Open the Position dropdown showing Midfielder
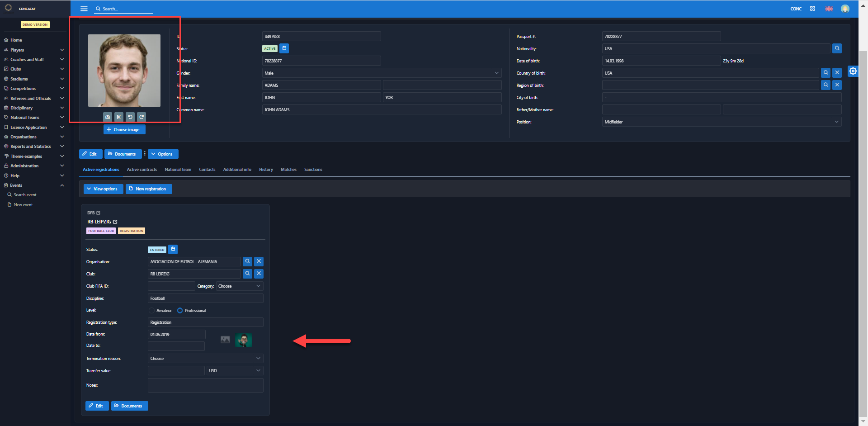This screenshot has height=426, width=868. pyautogui.click(x=721, y=122)
